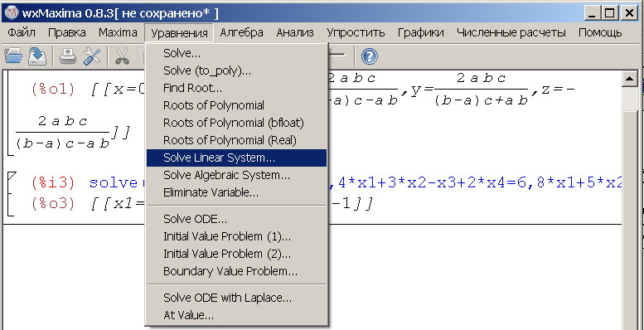Open the Help question mark icon
This screenshot has width=644, height=330.
click(x=369, y=56)
